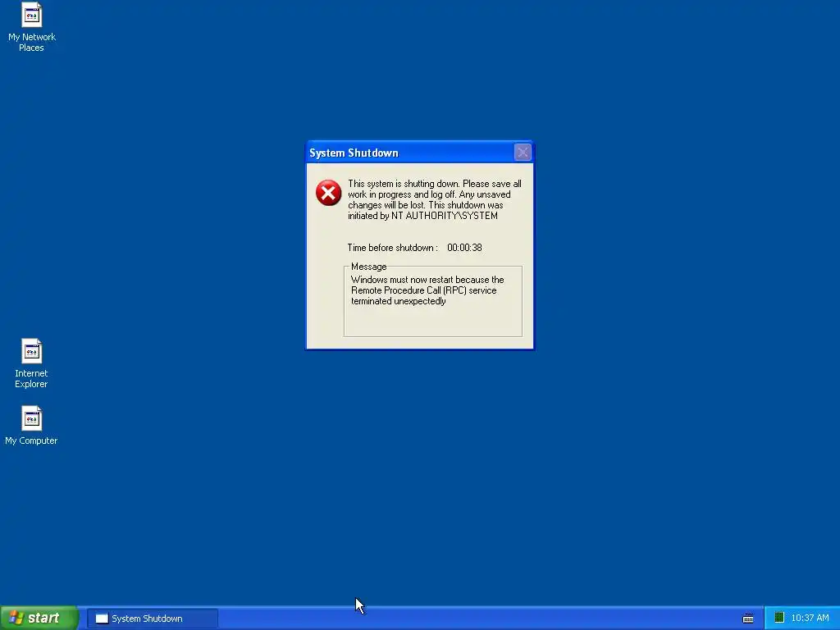Click the 10:37 AM clock in the system tray
The image size is (840, 630).
(810, 619)
